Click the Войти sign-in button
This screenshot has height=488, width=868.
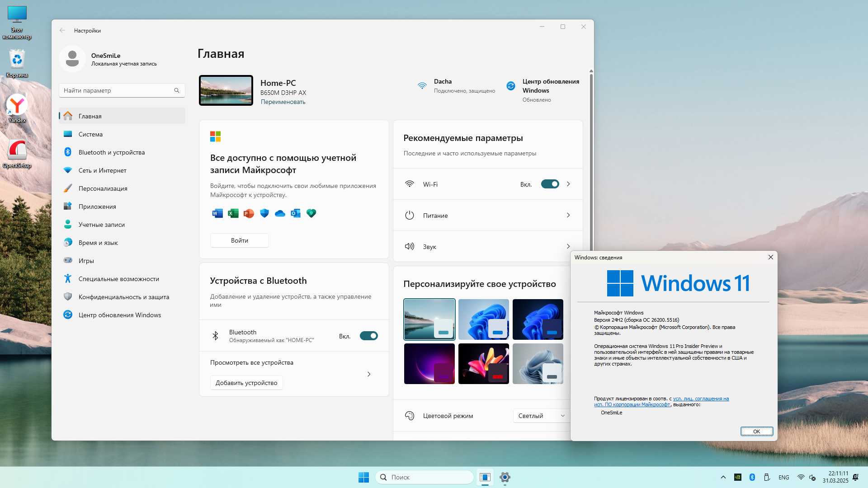[x=239, y=240]
